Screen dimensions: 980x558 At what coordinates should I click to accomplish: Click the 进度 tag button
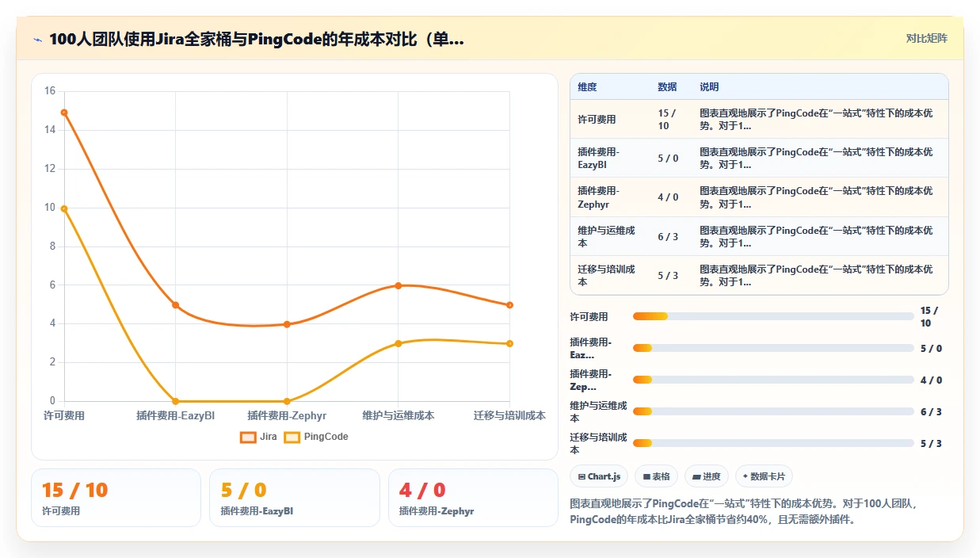pyautogui.click(x=707, y=476)
